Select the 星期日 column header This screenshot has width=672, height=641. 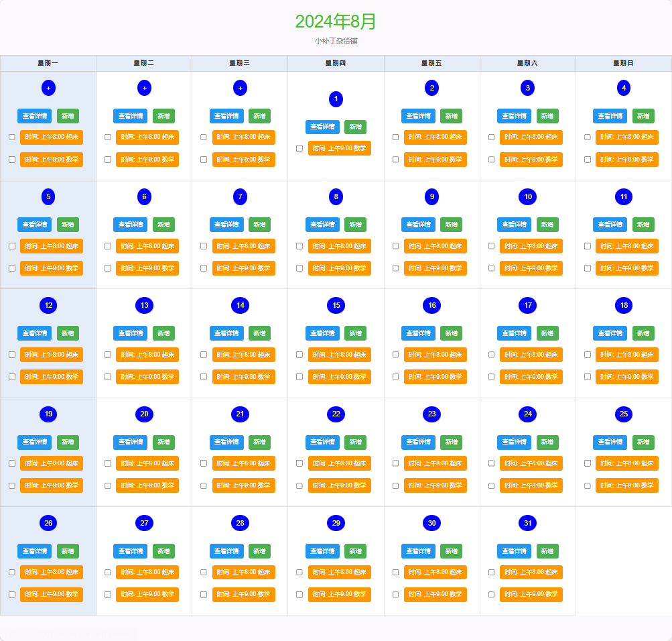click(624, 63)
